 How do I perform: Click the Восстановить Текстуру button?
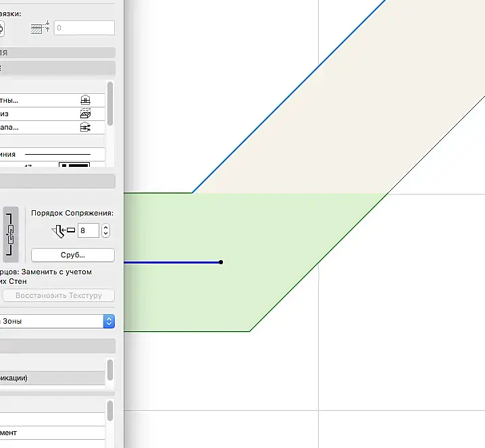(x=59, y=295)
